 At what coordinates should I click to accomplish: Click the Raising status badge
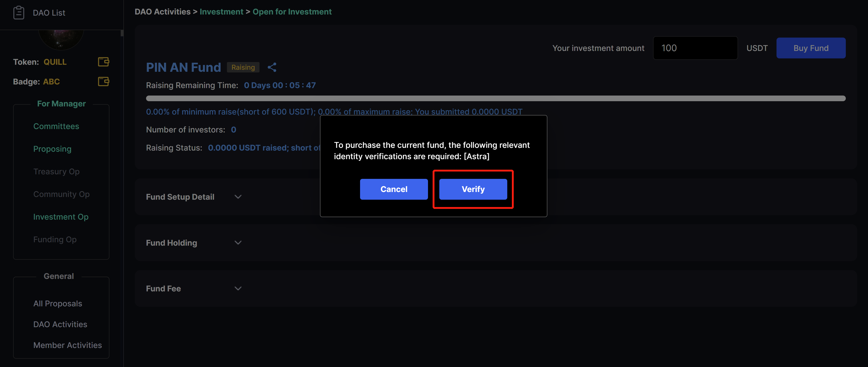tap(243, 67)
